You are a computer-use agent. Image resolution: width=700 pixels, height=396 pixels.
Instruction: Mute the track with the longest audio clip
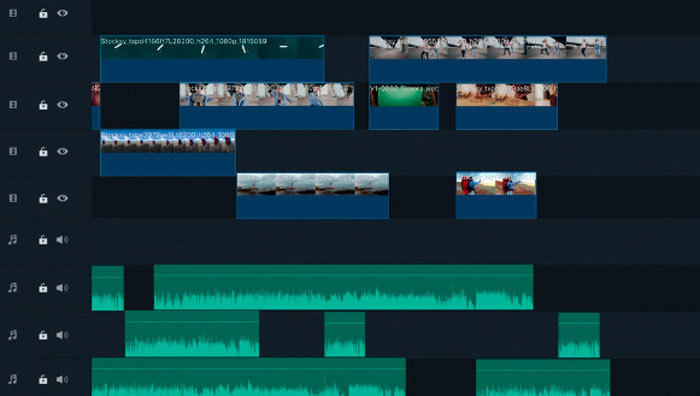click(62, 288)
